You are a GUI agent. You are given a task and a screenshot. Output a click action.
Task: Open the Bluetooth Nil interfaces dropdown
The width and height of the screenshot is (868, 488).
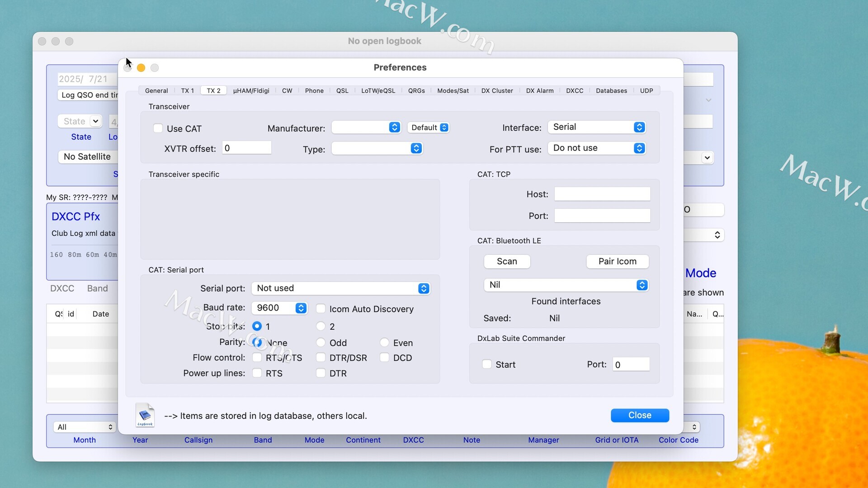566,285
